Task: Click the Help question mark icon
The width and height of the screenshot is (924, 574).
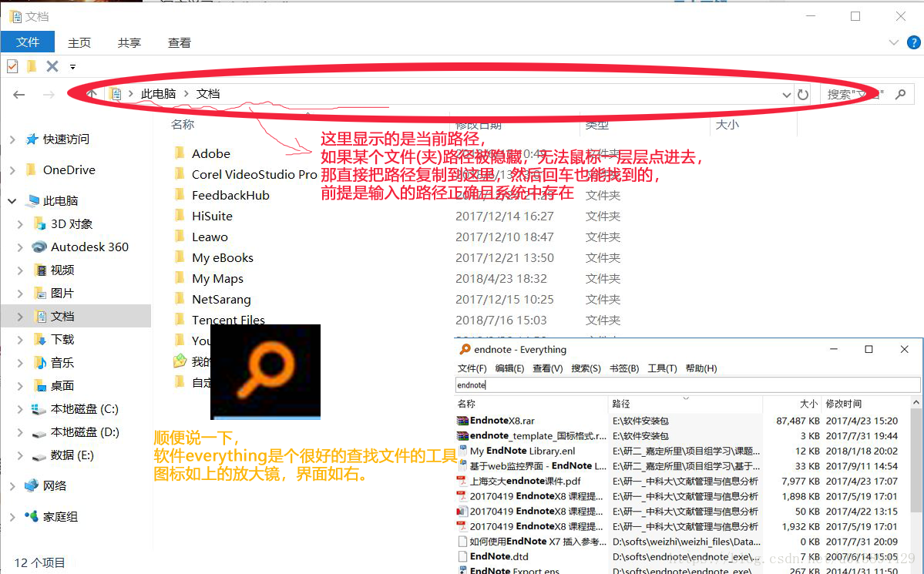Action: (x=913, y=42)
